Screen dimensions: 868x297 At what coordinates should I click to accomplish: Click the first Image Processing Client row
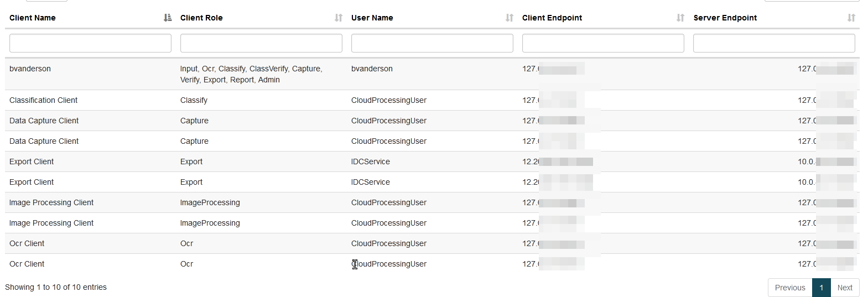pyautogui.click(x=51, y=202)
